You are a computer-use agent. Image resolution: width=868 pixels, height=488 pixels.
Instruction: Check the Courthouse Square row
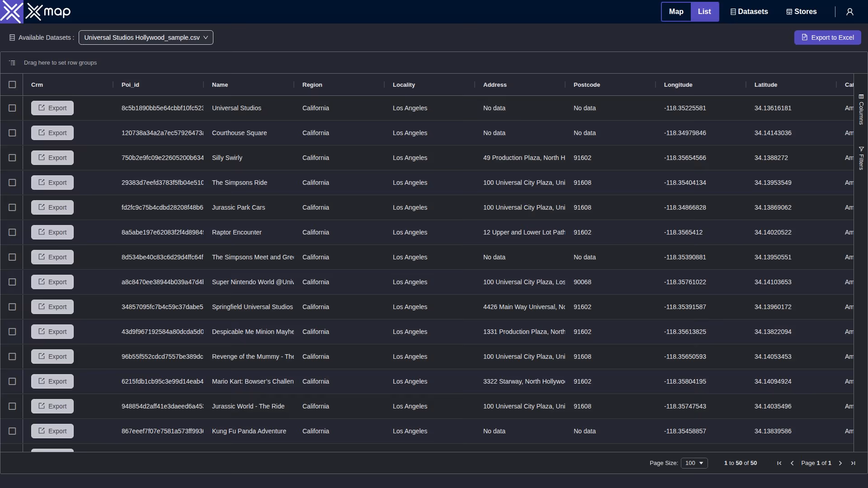tap(12, 133)
